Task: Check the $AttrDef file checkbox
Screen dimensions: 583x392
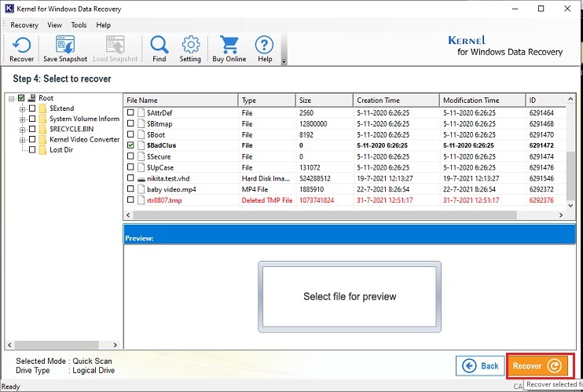Action: [130, 112]
